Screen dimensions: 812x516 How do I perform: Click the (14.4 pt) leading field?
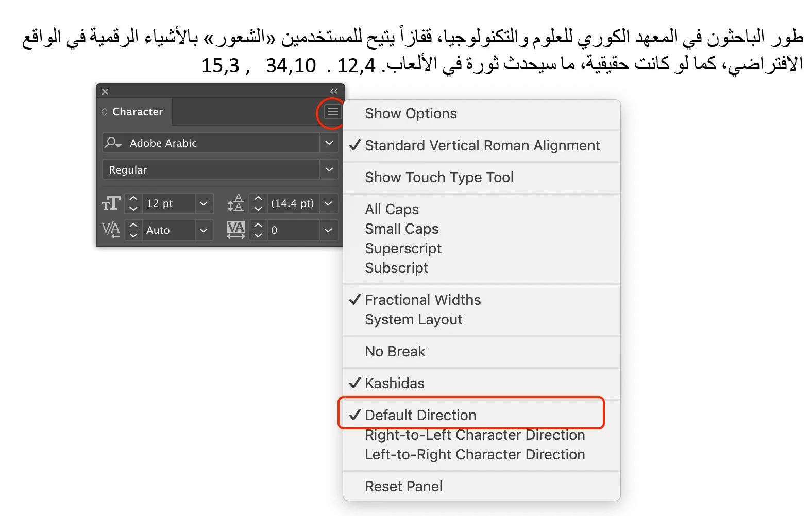tap(293, 203)
